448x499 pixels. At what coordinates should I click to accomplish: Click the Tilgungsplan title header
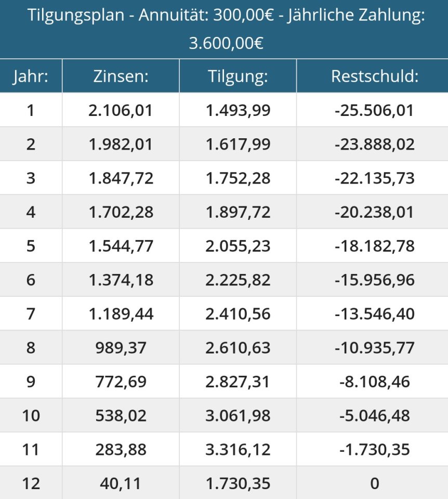click(x=226, y=29)
